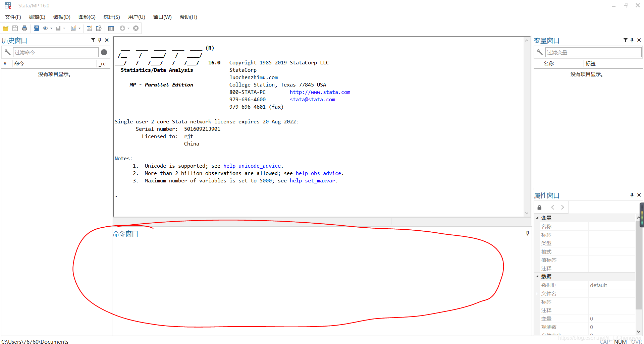Toggle the error-only exclamation icon

(x=104, y=52)
